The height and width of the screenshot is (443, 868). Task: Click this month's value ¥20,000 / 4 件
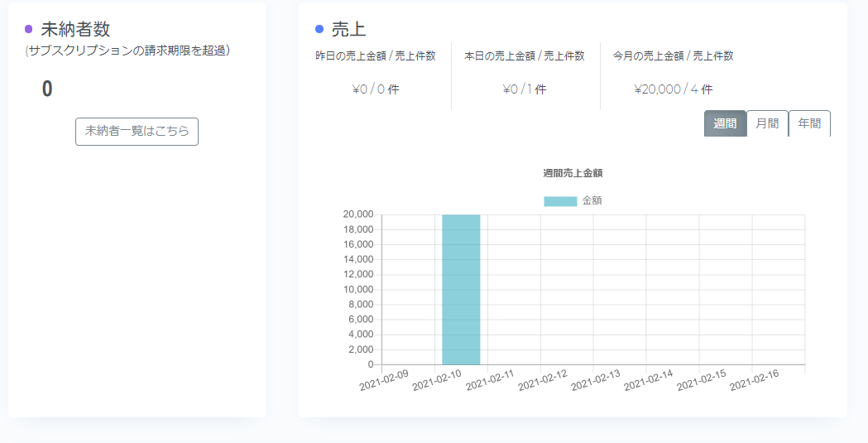[674, 89]
